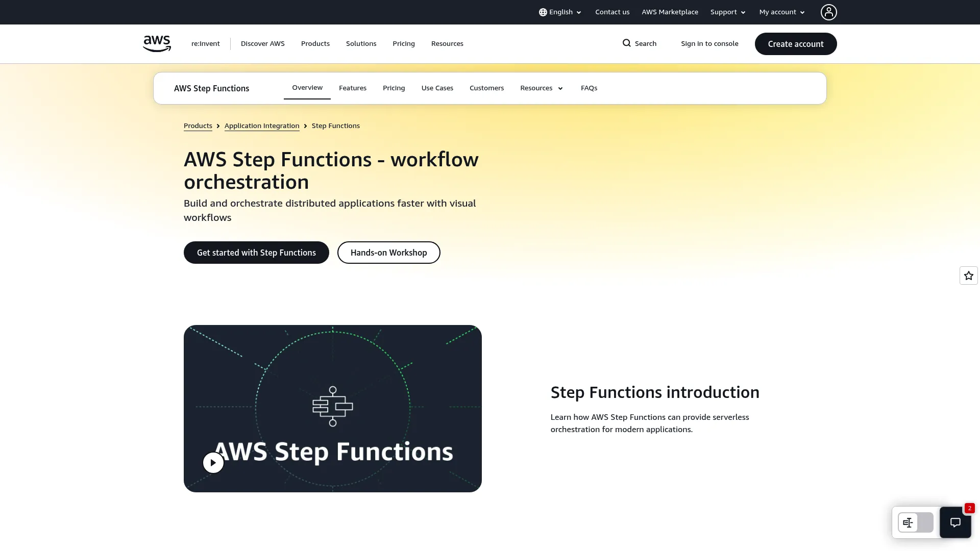The width and height of the screenshot is (980, 551).
Task: Open Discover AWS menu
Action: [x=262, y=44]
